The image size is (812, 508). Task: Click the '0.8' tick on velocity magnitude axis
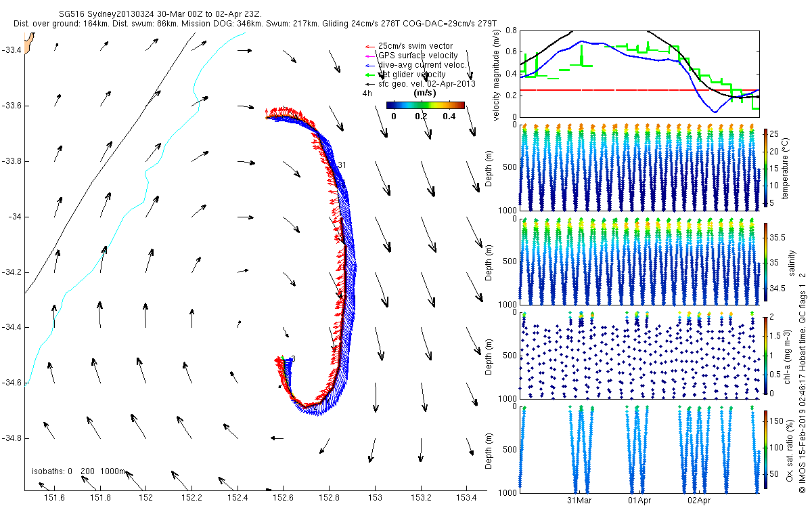pos(511,30)
